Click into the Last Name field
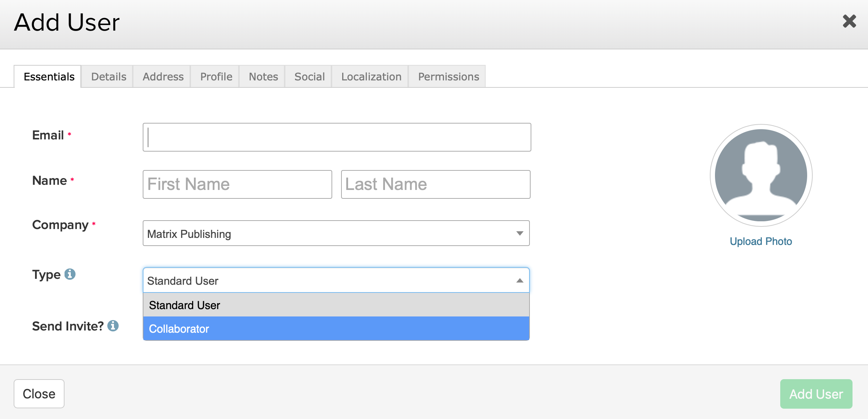868x419 pixels. (435, 184)
